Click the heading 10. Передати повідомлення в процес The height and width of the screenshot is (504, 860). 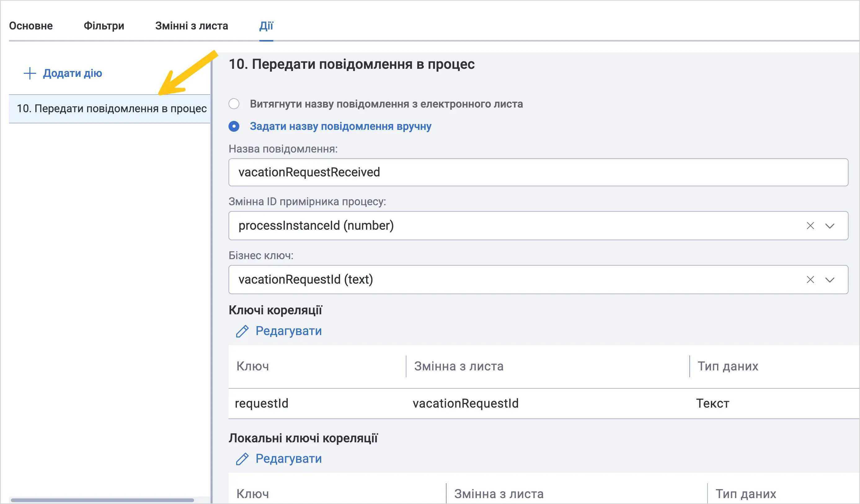tap(352, 64)
